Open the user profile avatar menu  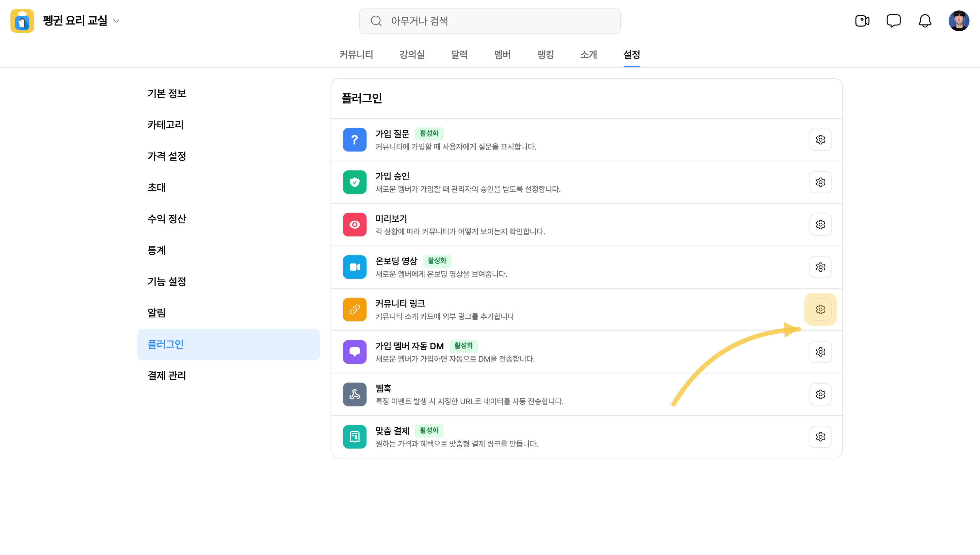[x=959, y=21]
